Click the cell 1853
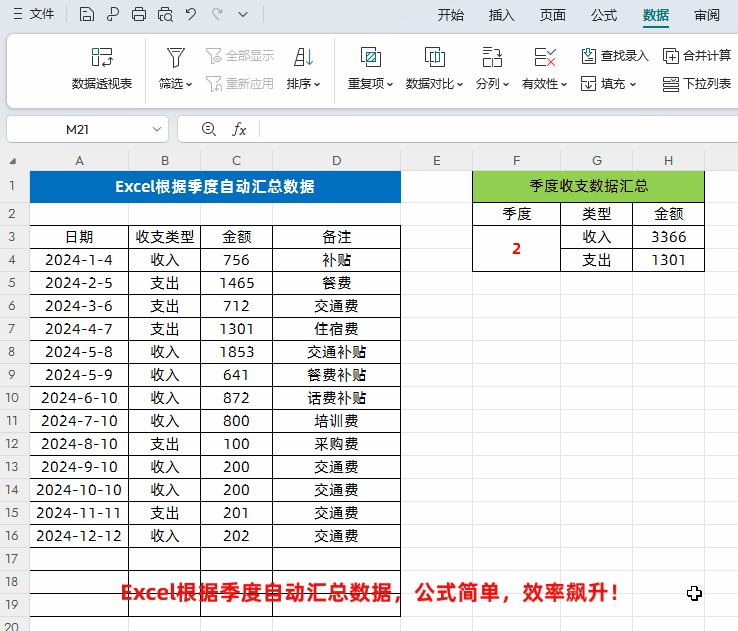Screen dimensions: 738x631 tap(237, 351)
